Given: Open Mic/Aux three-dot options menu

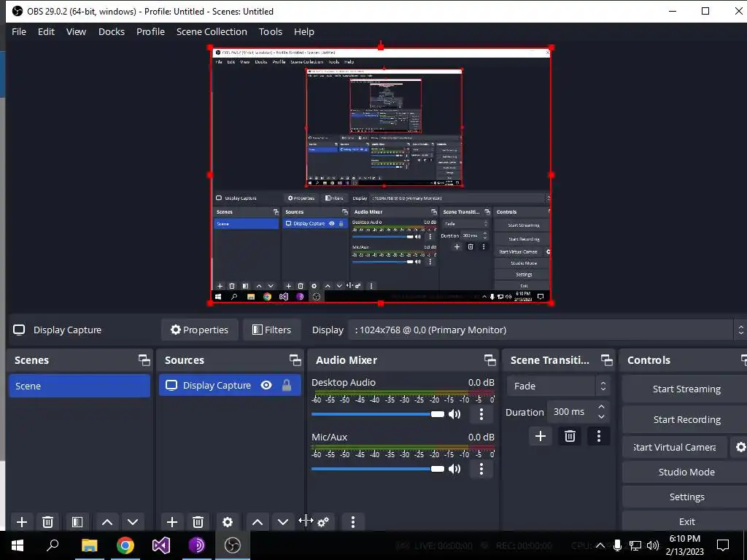Looking at the screenshot, I should pyautogui.click(x=481, y=469).
